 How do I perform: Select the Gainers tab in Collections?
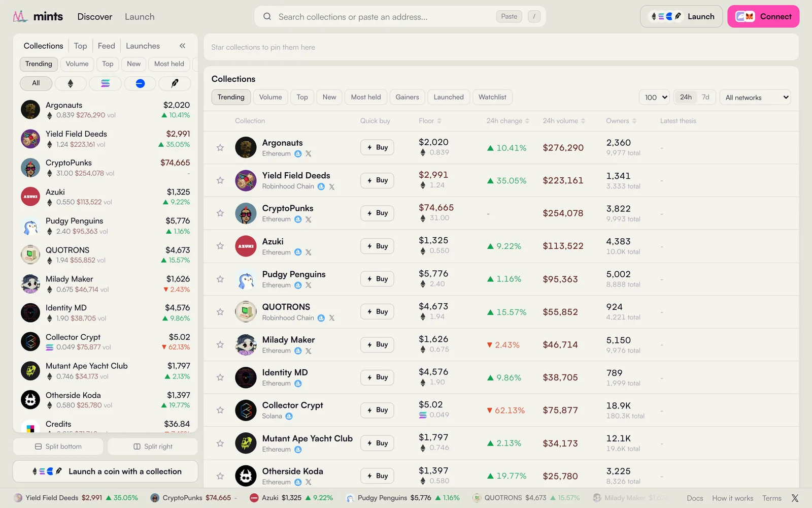pyautogui.click(x=407, y=97)
